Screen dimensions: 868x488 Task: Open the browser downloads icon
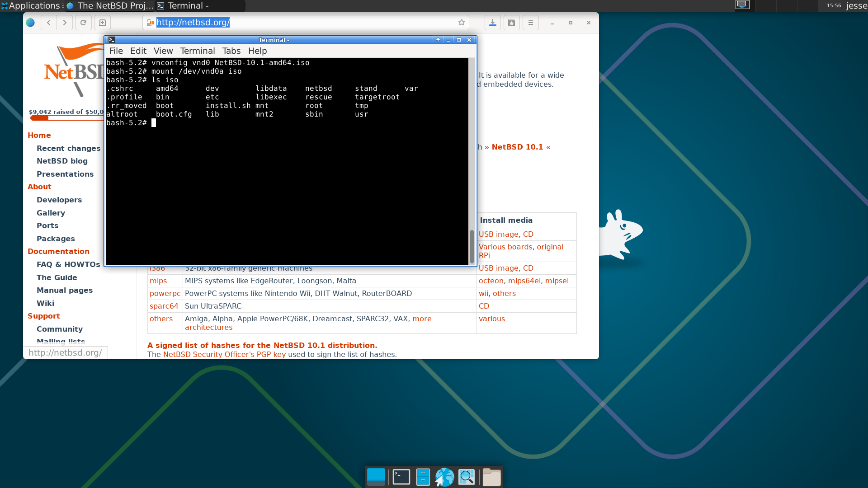(x=493, y=23)
